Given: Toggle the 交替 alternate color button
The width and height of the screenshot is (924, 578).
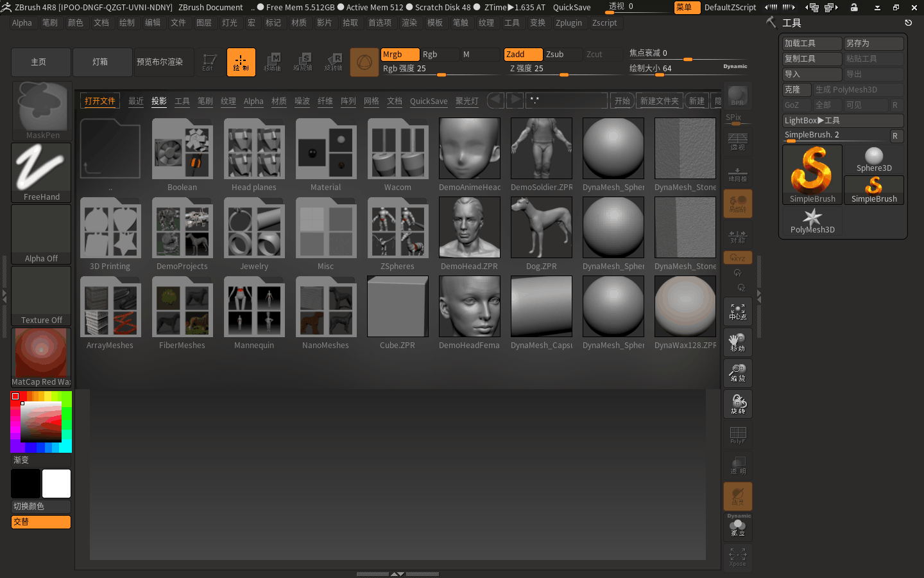Looking at the screenshot, I should [x=41, y=521].
